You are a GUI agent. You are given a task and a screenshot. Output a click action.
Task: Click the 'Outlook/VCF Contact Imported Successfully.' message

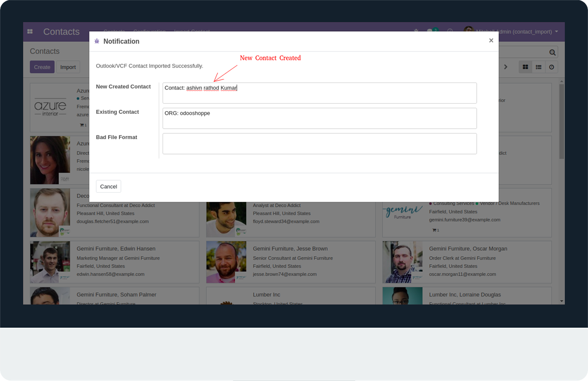(150, 66)
